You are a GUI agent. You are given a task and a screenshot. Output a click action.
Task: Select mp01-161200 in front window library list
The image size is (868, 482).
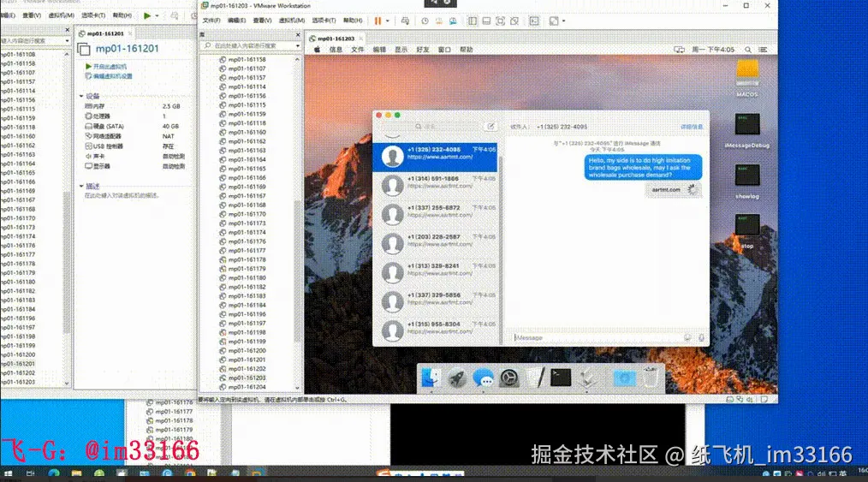(247, 350)
